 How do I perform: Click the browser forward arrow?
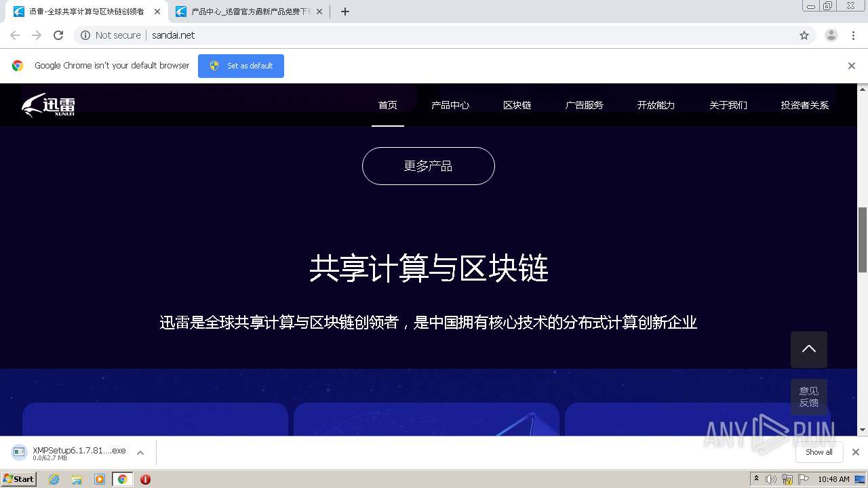click(x=37, y=35)
